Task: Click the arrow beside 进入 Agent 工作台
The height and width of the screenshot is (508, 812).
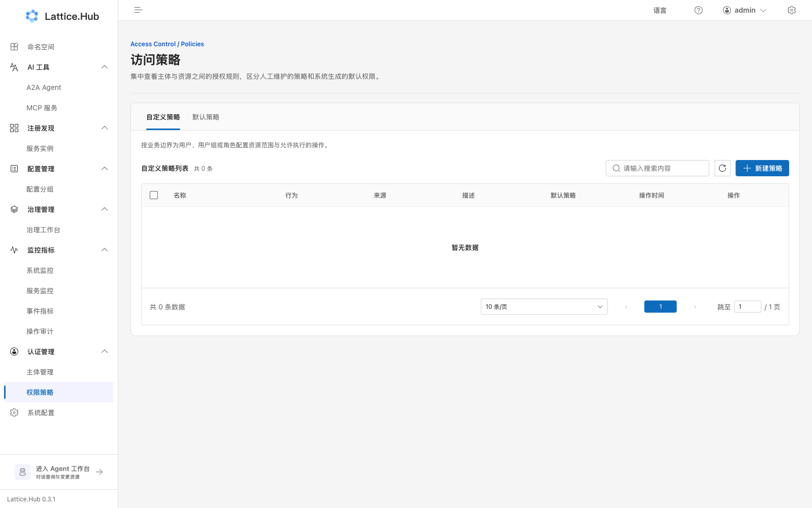Action: pos(99,472)
